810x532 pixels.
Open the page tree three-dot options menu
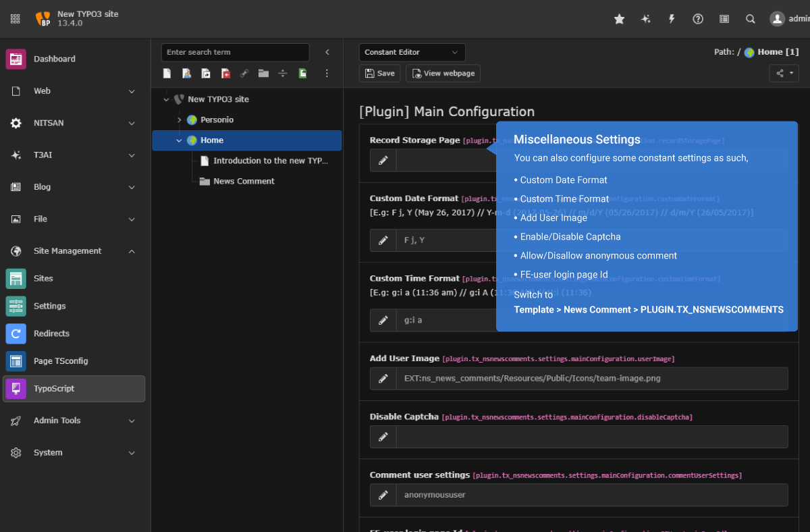click(x=327, y=73)
